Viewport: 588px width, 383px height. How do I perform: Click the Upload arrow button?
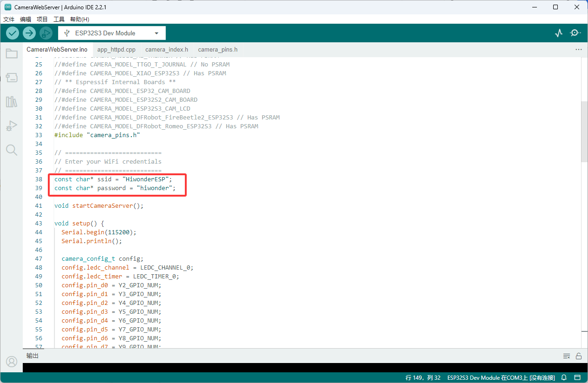click(x=29, y=33)
